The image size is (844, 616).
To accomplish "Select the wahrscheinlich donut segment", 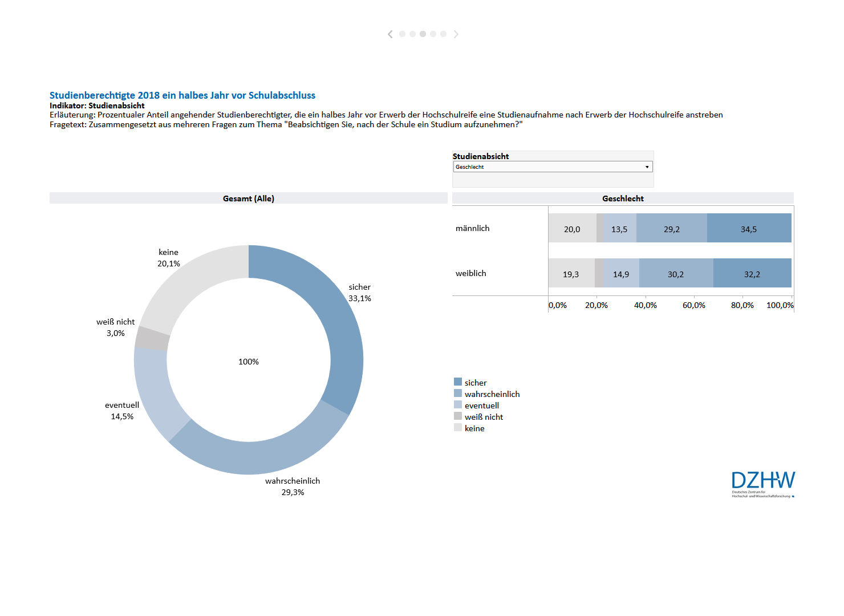I will coord(259,457).
